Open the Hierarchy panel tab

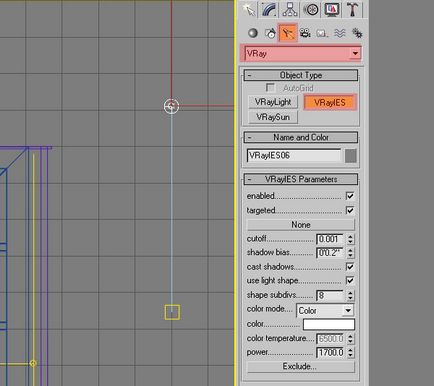(290, 9)
